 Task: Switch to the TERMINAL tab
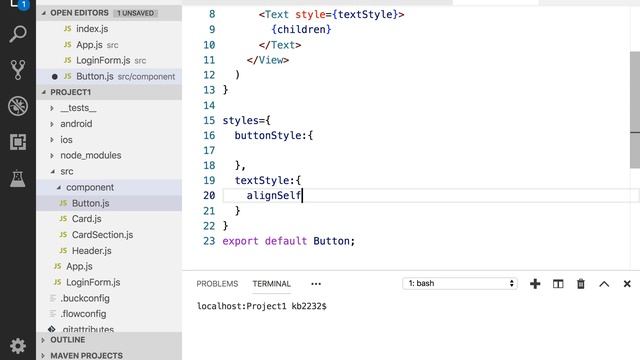[271, 284]
